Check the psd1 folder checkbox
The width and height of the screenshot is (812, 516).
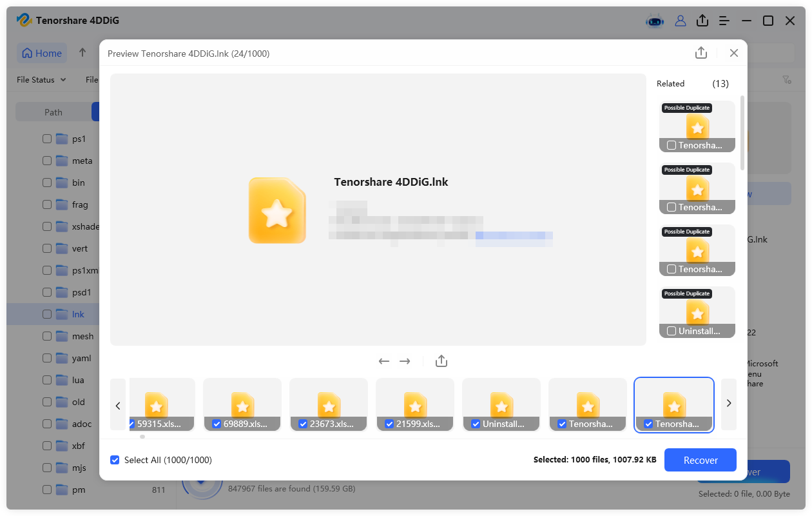[x=47, y=292]
